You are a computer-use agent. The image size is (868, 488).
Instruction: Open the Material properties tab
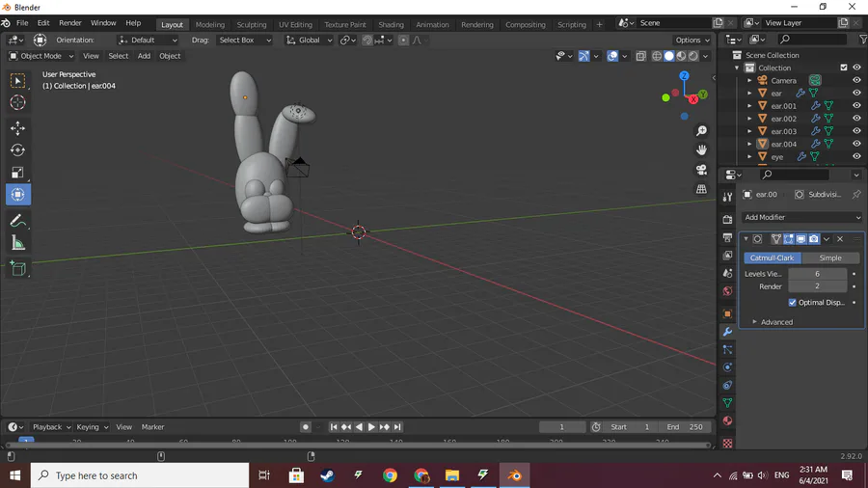coord(727,420)
